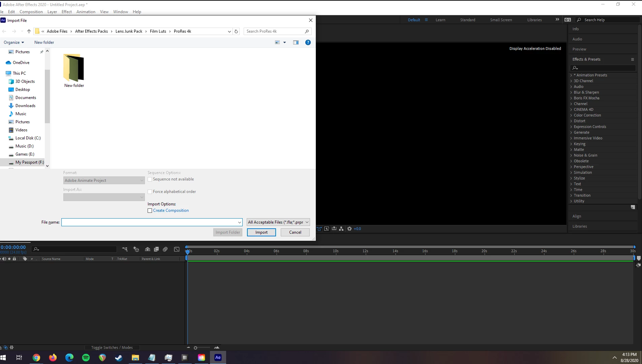
Task: Open Spotify from the taskbar
Action: coord(86,358)
